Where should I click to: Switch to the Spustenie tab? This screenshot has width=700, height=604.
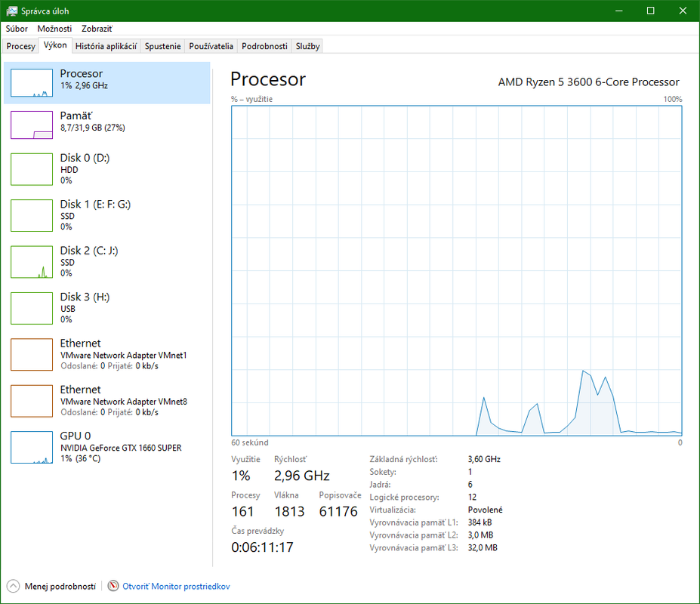162,46
